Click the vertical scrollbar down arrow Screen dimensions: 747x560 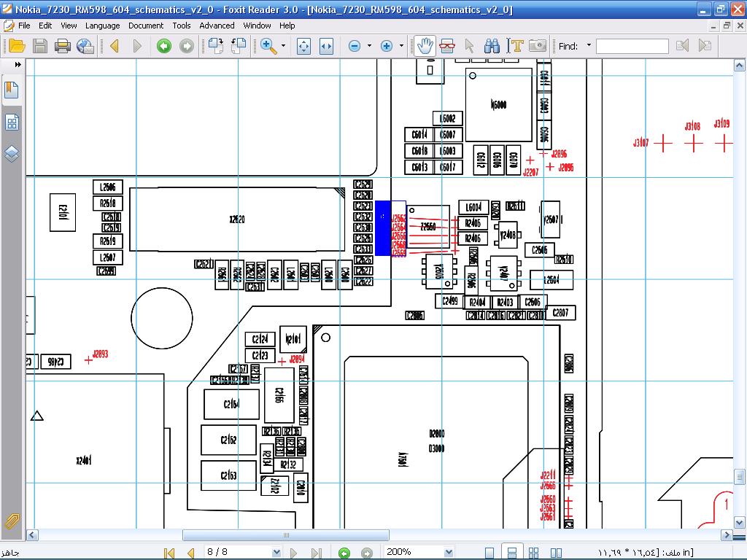pos(740,523)
